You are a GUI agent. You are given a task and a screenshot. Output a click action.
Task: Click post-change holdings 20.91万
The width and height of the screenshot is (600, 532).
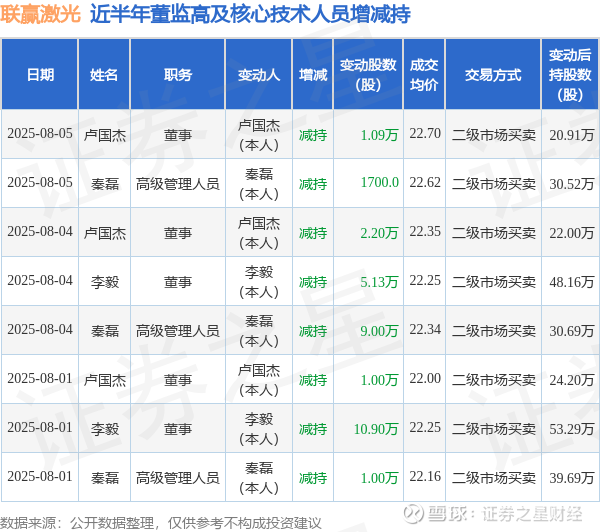(x=572, y=134)
